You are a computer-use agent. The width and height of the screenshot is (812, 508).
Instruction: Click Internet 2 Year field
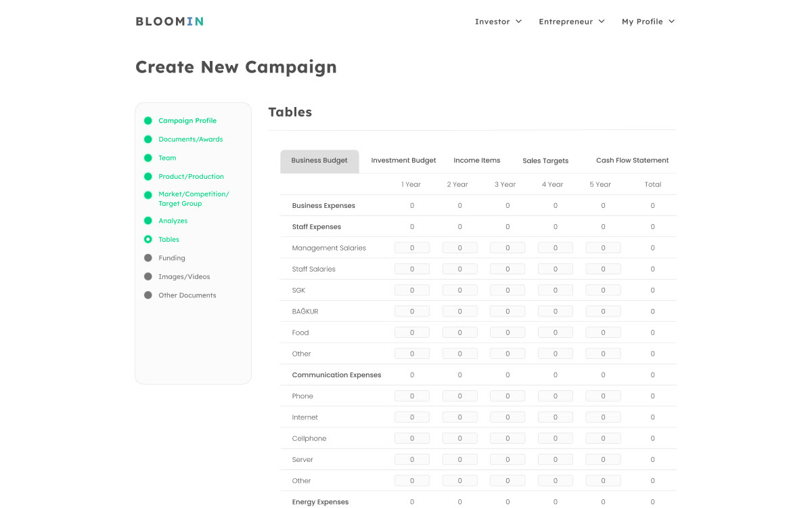[x=460, y=417]
